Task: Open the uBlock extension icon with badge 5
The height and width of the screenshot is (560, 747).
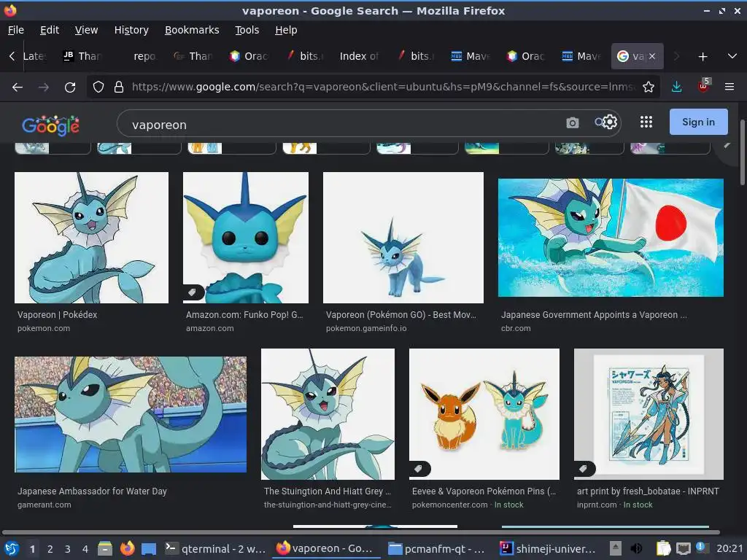Action: pos(703,86)
